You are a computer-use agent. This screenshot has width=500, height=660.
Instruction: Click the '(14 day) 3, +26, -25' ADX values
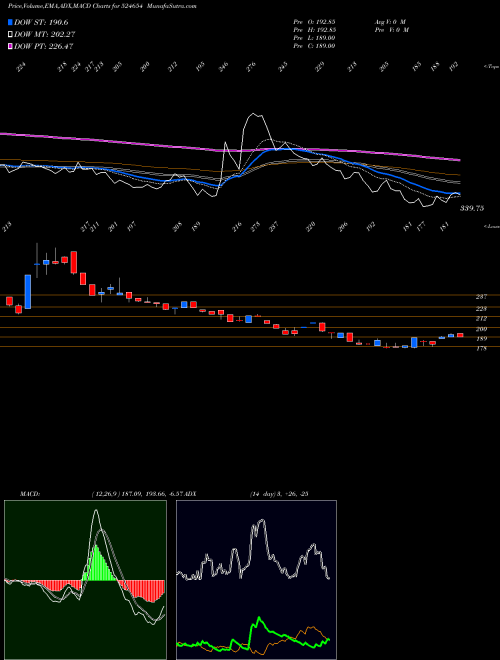tap(279, 494)
